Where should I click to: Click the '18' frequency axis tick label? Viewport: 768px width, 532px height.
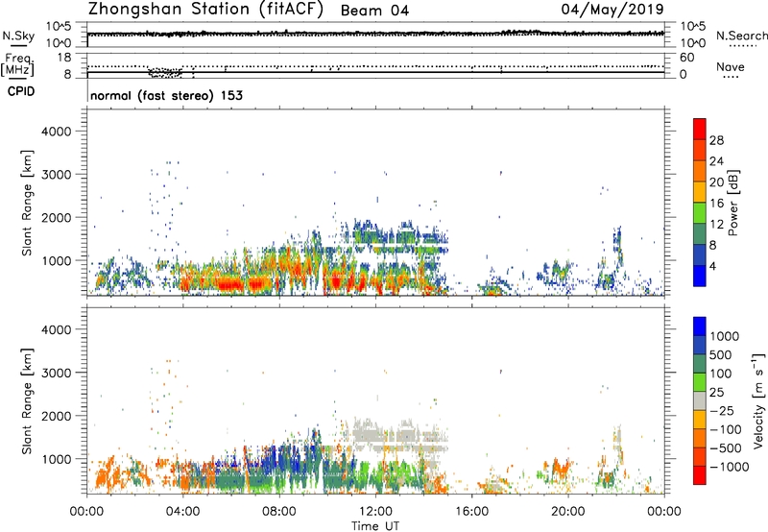click(x=64, y=58)
